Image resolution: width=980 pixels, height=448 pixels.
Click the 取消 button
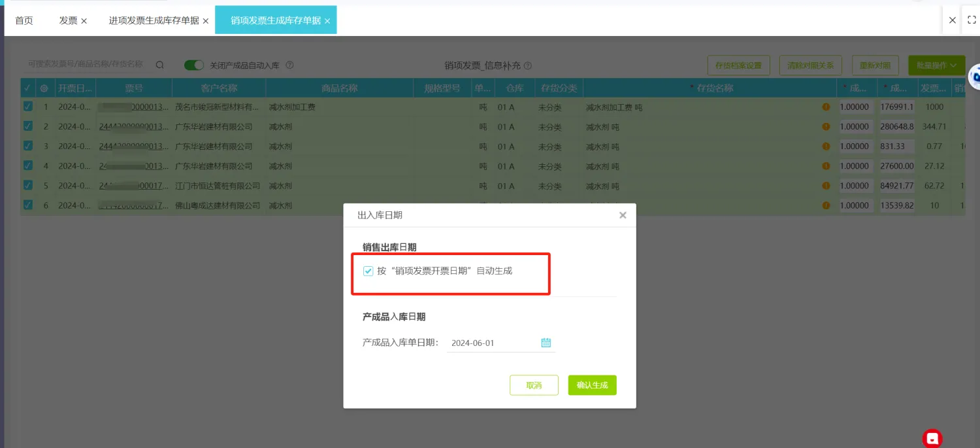pos(534,385)
